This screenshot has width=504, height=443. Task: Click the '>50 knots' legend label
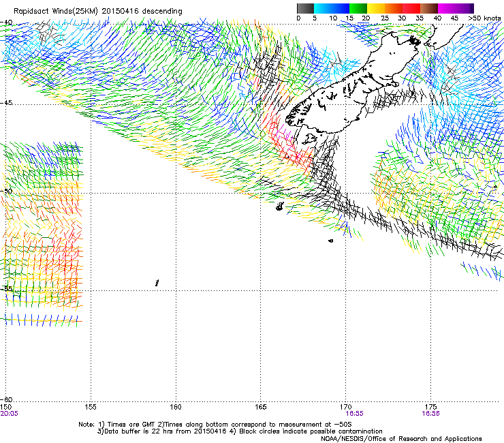tap(484, 18)
